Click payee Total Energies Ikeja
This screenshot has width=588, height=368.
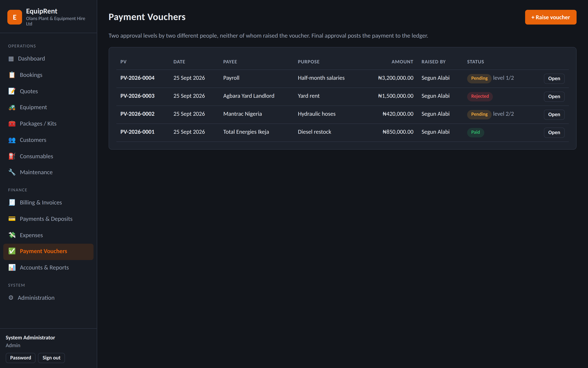[x=246, y=132]
